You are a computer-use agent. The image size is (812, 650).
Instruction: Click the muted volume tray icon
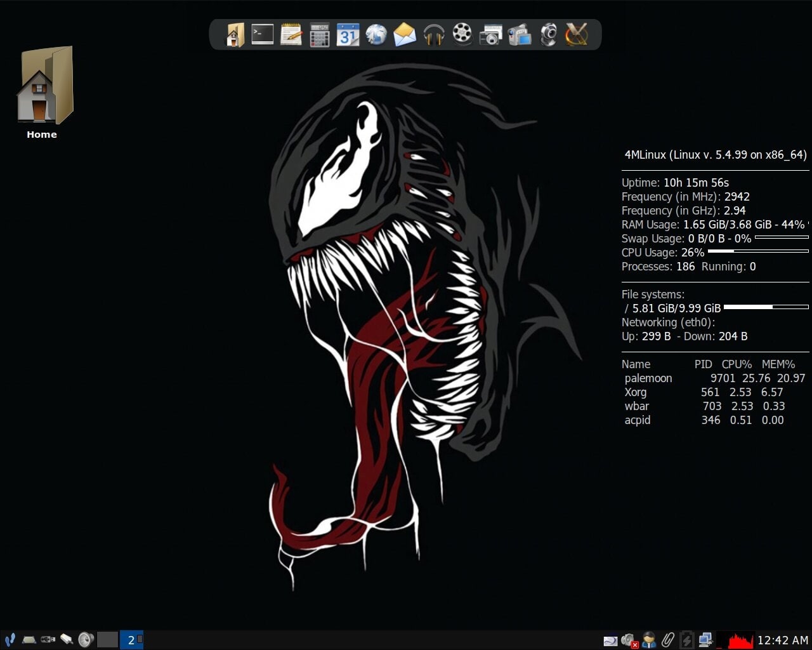coord(629,640)
